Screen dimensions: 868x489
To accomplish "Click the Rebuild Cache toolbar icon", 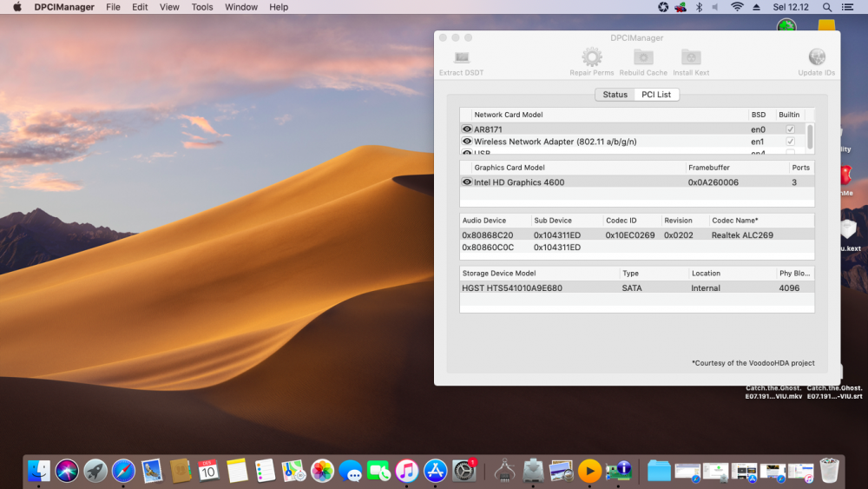I will (x=643, y=57).
